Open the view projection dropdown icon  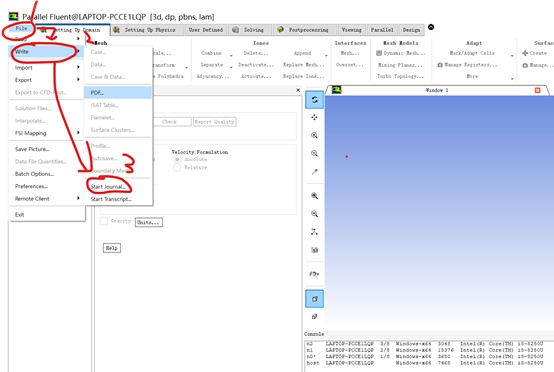pos(314,274)
